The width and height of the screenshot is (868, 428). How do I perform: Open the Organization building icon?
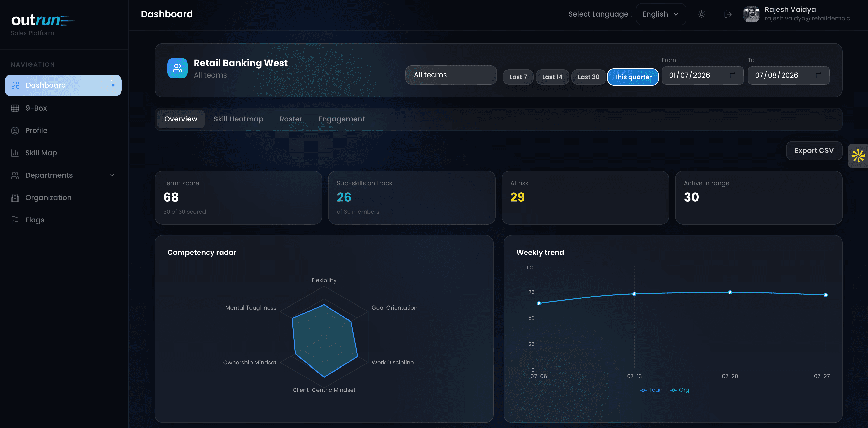15,198
